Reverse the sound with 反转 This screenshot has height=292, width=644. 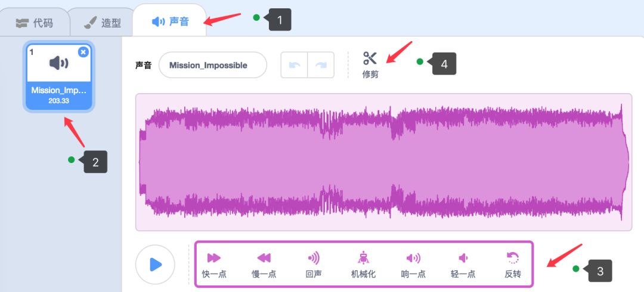pos(513,265)
